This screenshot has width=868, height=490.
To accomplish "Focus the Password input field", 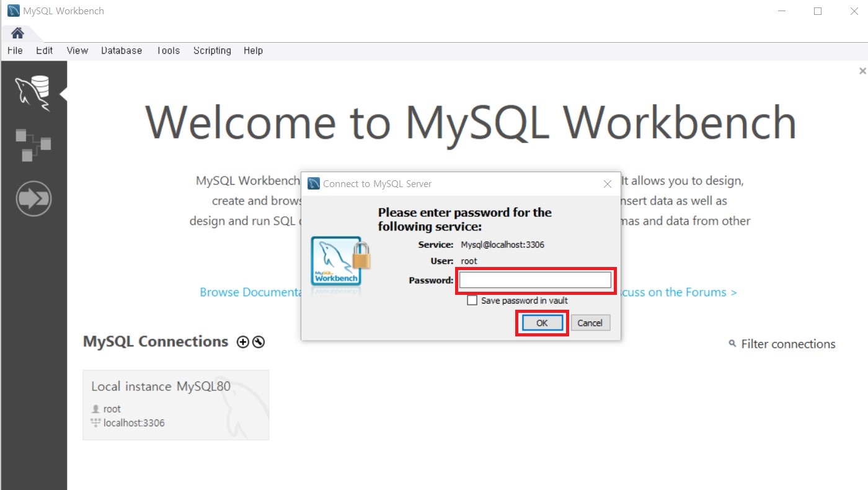I will 536,281.
